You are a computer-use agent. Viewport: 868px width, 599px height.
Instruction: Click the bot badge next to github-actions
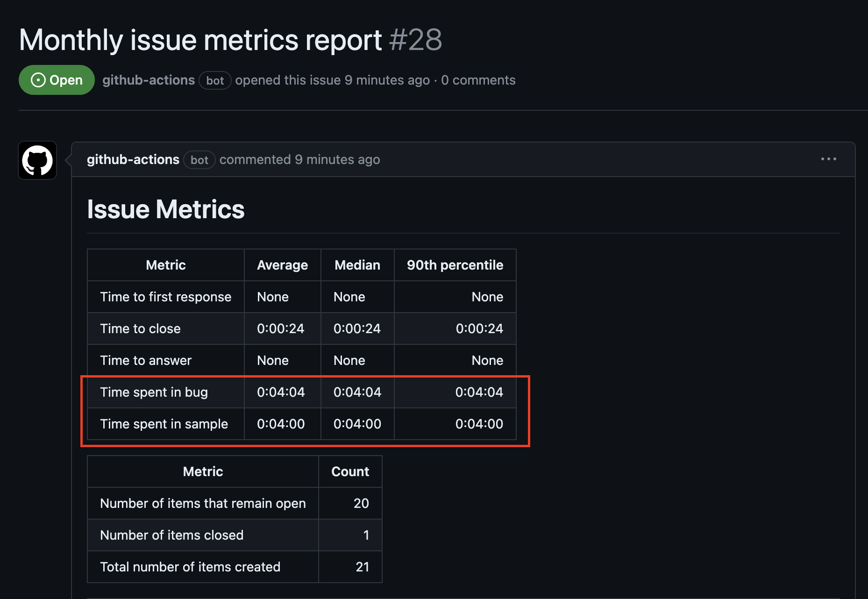click(215, 80)
